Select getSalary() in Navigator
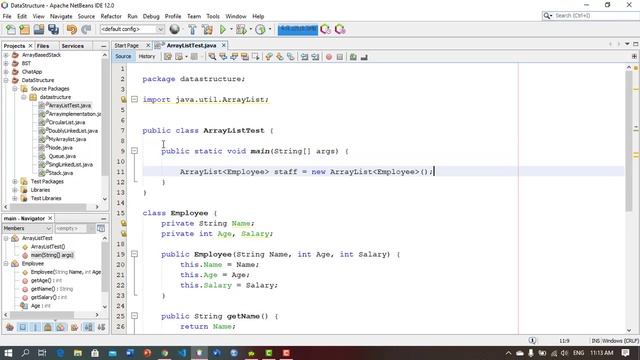 (x=49, y=297)
